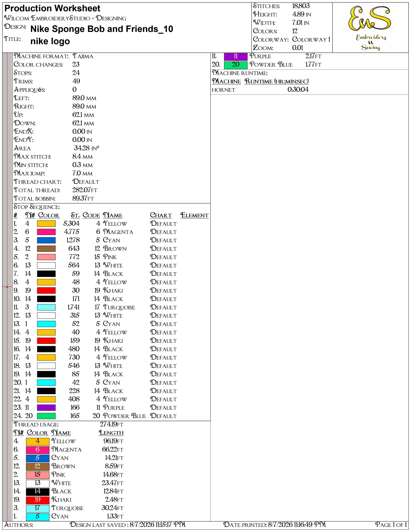This screenshot has height=532, width=411.
Task: Click the name "Brown" in stop row 4
Action: click(x=115, y=249)
